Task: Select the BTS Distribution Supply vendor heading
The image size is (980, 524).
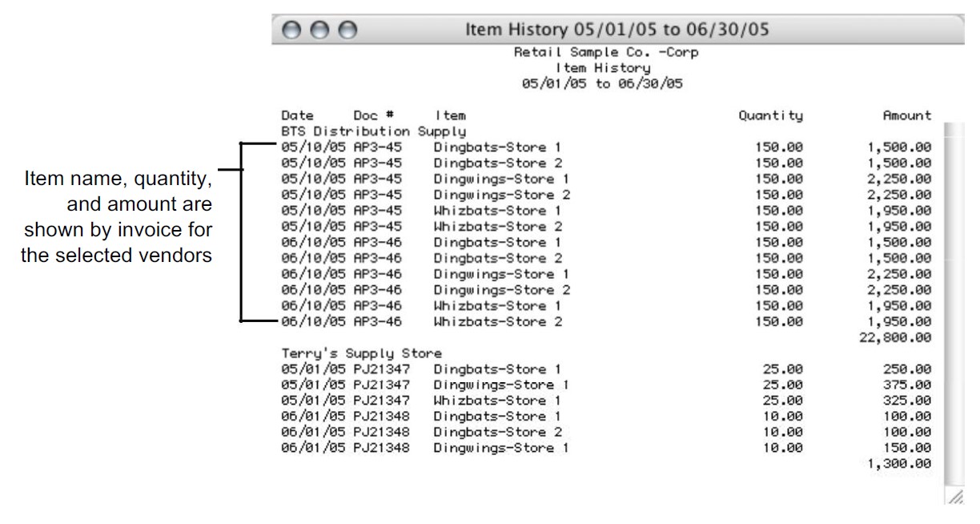Action: pyautogui.click(x=374, y=130)
